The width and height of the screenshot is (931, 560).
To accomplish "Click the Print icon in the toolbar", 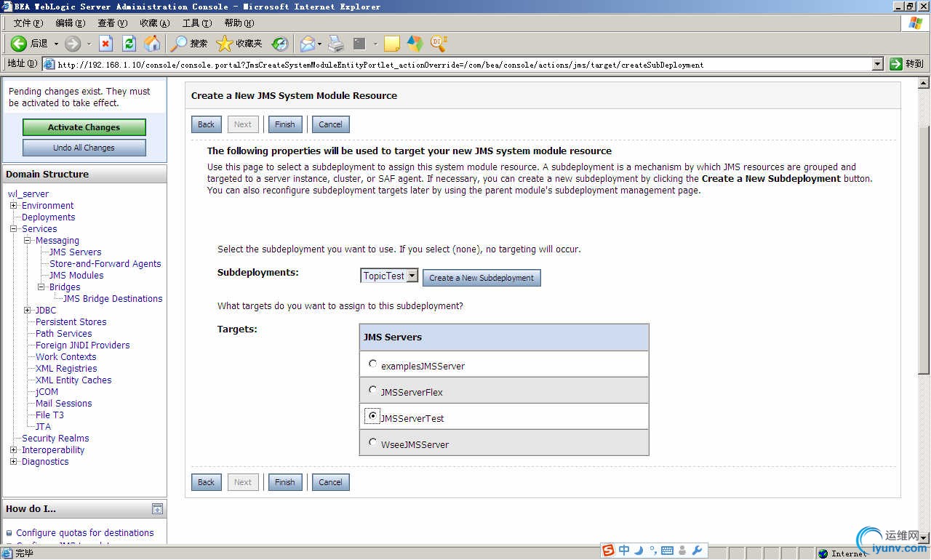I will point(335,44).
